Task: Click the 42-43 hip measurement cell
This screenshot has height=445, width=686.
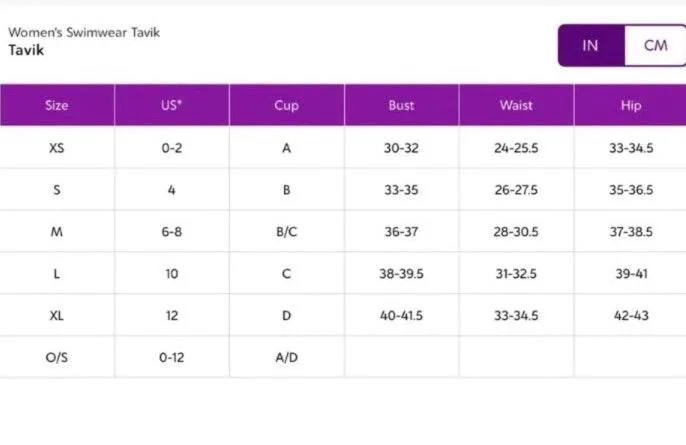Action: [x=631, y=316]
